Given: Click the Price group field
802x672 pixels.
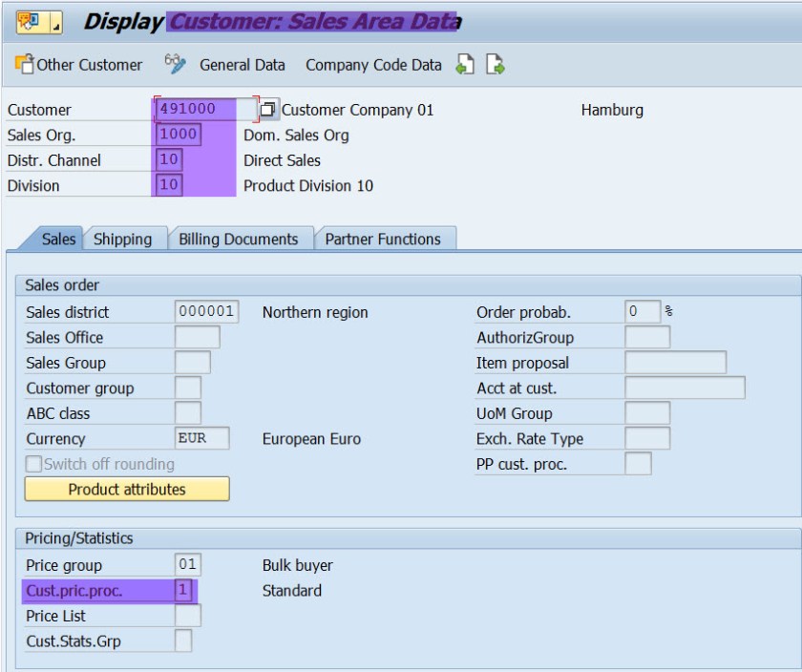Looking at the screenshot, I should pos(188,565).
